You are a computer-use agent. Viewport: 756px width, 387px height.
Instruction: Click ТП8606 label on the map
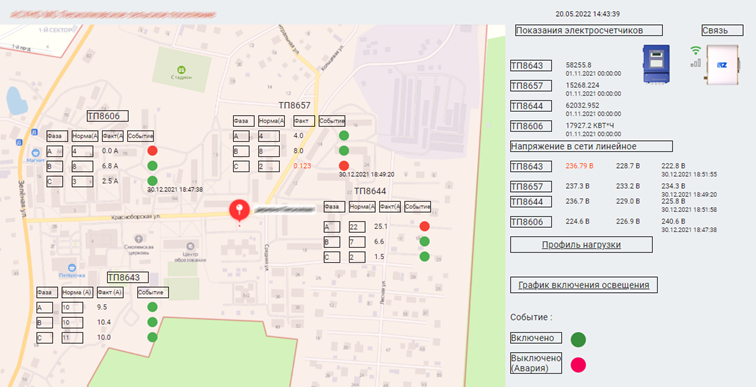pyautogui.click(x=107, y=116)
